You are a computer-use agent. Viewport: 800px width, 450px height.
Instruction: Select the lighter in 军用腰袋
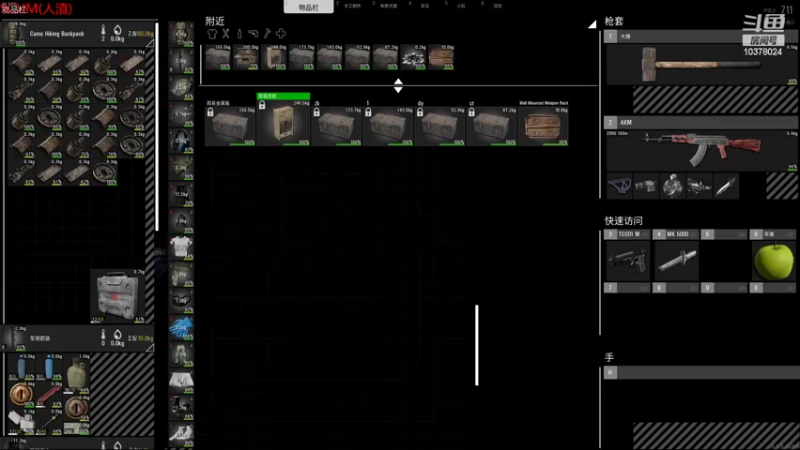coord(21,421)
